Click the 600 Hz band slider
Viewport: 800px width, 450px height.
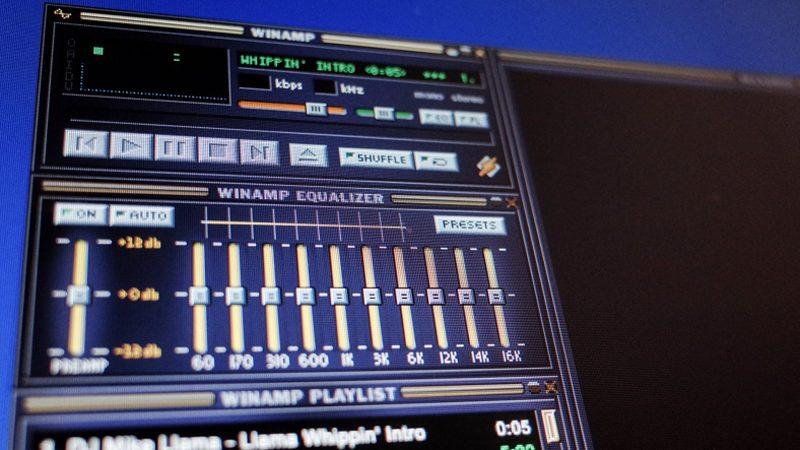[305, 296]
